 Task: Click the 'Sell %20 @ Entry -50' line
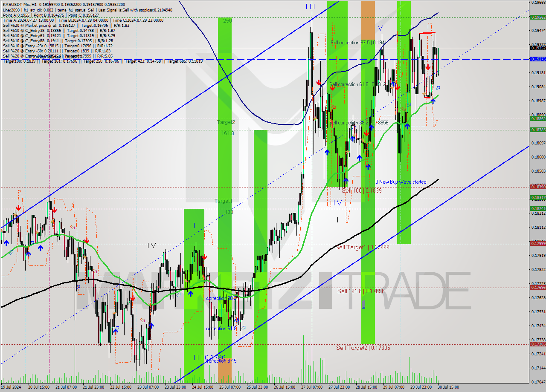click(x=58, y=51)
